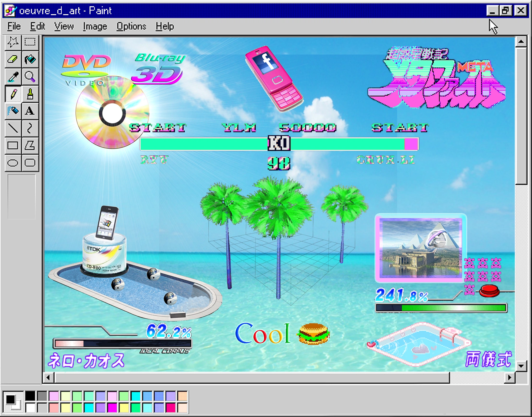
Task: Choose the white swatch in the palette
Action: pos(30,408)
